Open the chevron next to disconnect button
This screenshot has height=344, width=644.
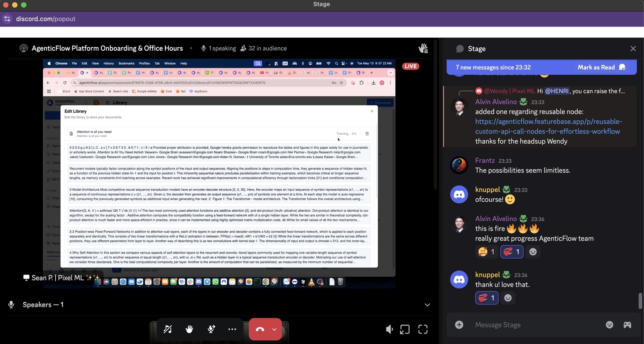pos(274,329)
